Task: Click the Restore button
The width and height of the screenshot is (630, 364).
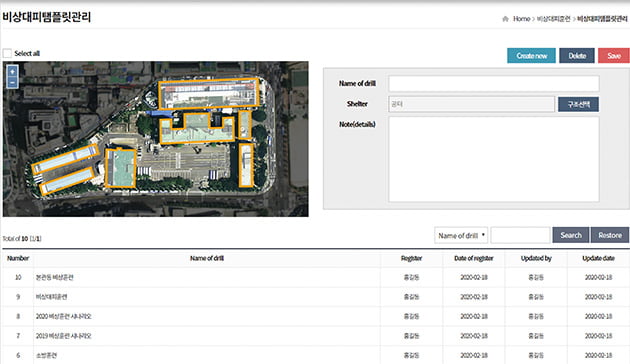Action: point(610,235)
